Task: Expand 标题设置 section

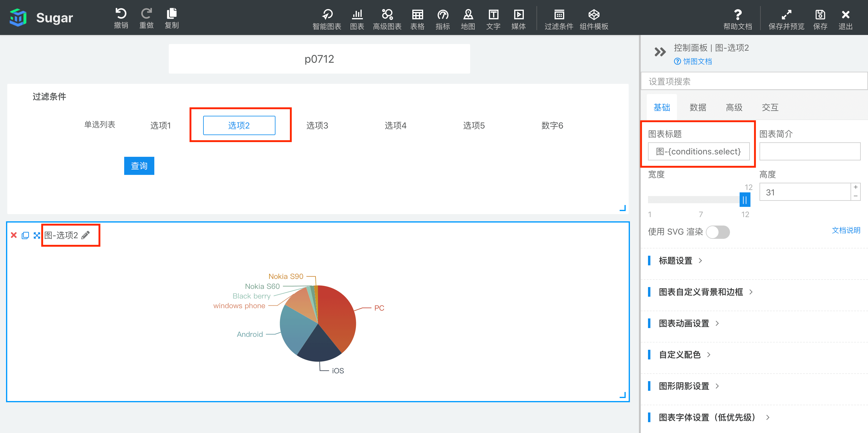Action: tap(681, 260)
